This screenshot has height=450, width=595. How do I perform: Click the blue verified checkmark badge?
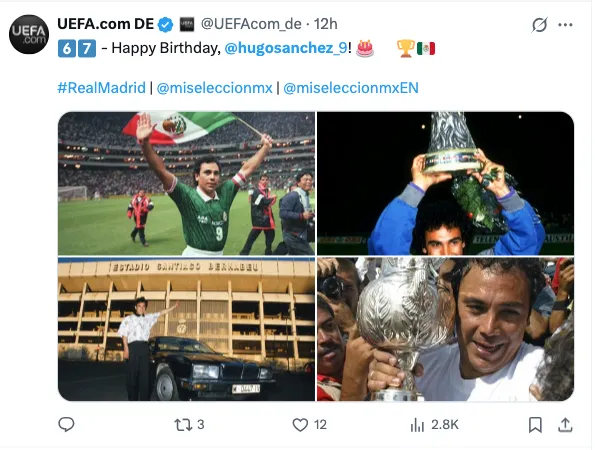(x=165, y=25)
